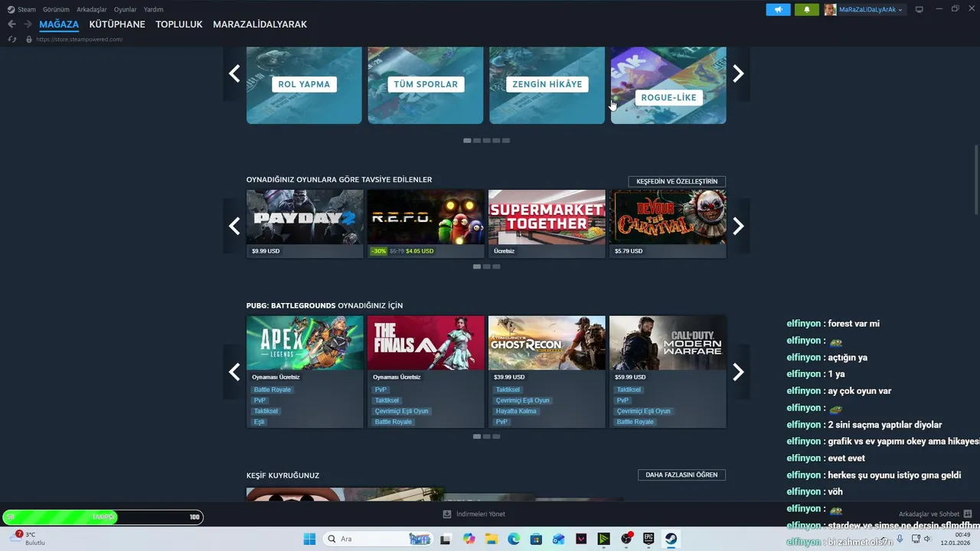Open the PAYDAY 2 game thumbnail
Image resolution: width=980 pixels, height=551 pixels.
coord(305,217)
